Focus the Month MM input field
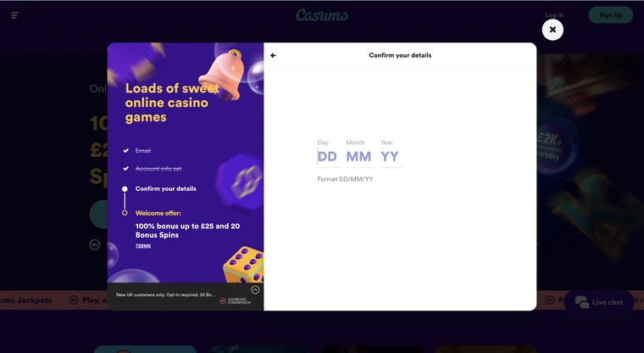The image size is (644, 353). point(360,157)
